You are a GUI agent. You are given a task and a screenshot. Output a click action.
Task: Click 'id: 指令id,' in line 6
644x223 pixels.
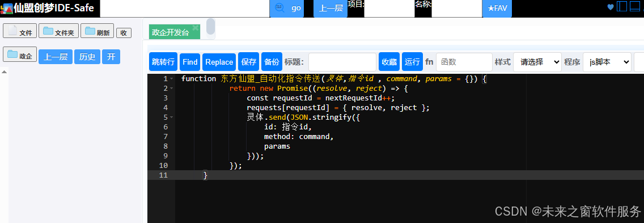pyautogui.click(x=289, y=127)
